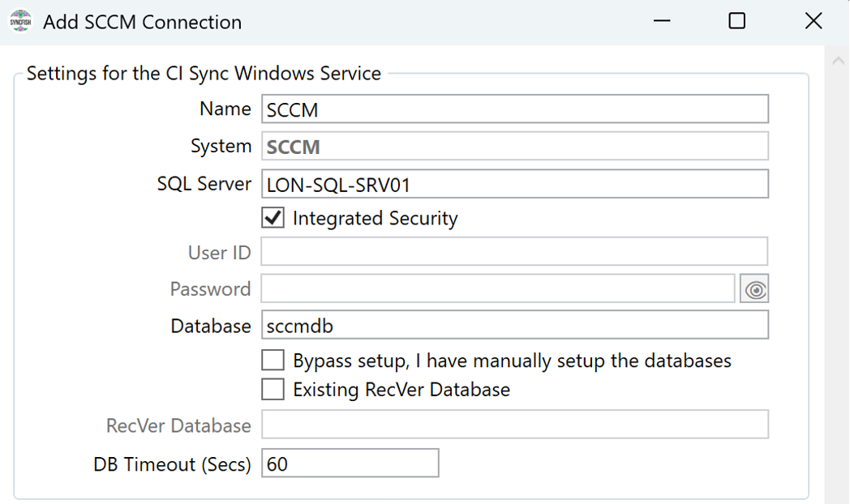Change the DB Timeout (Secs) value

click(350, 463)
